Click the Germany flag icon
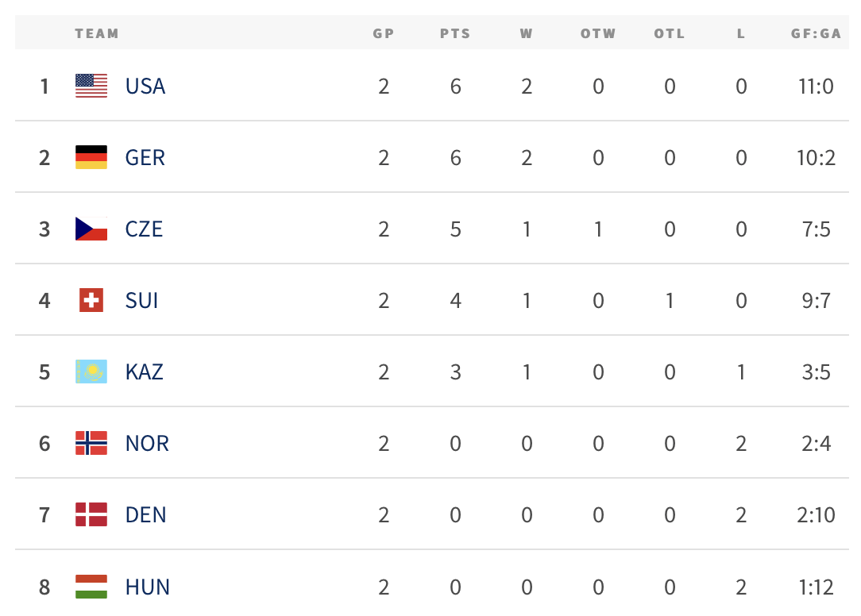Screen dimensions: 861x616 91,157
